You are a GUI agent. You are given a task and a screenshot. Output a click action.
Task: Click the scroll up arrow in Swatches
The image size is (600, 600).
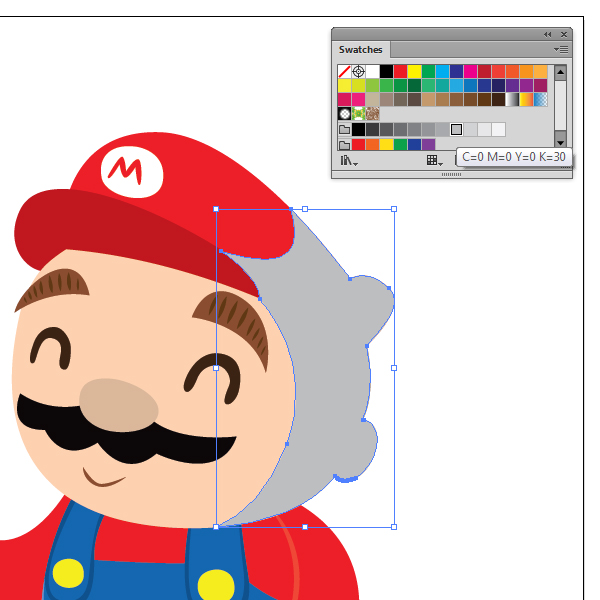tap(560, 72)
